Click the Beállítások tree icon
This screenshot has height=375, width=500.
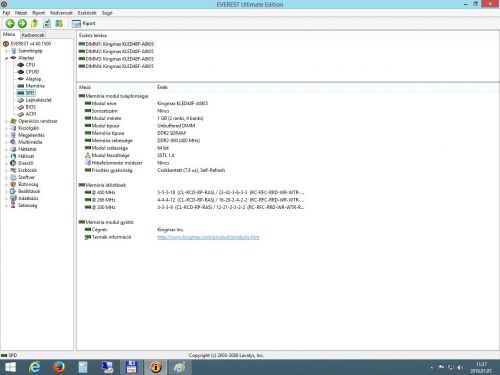[x=13, y=191]
